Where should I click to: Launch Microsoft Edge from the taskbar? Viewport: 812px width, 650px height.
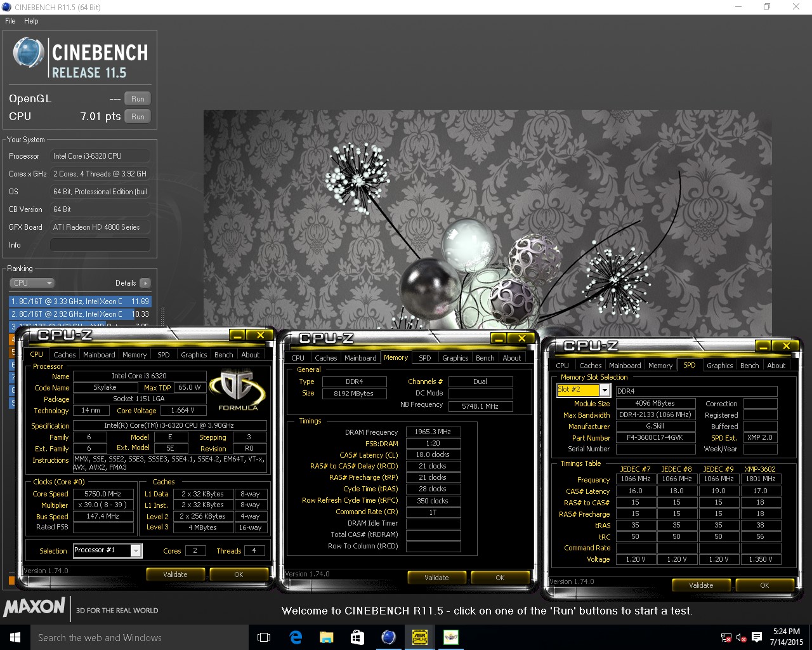coord(296,637)
